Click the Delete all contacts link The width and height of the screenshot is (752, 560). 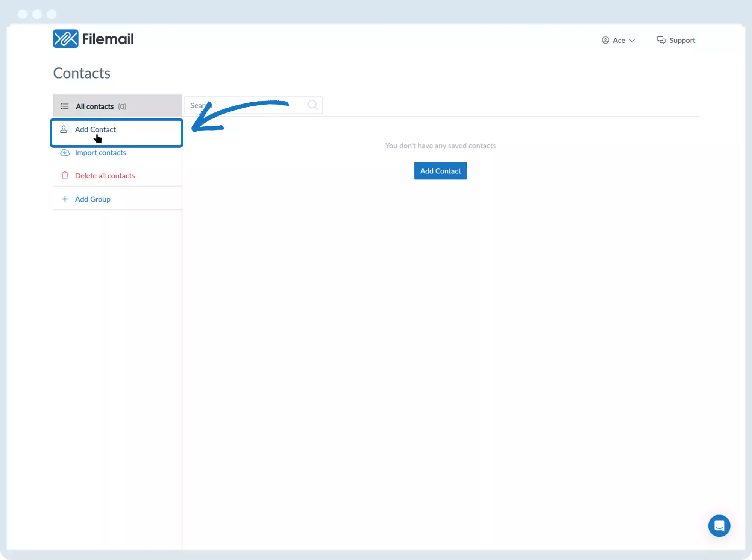point(105,176)
